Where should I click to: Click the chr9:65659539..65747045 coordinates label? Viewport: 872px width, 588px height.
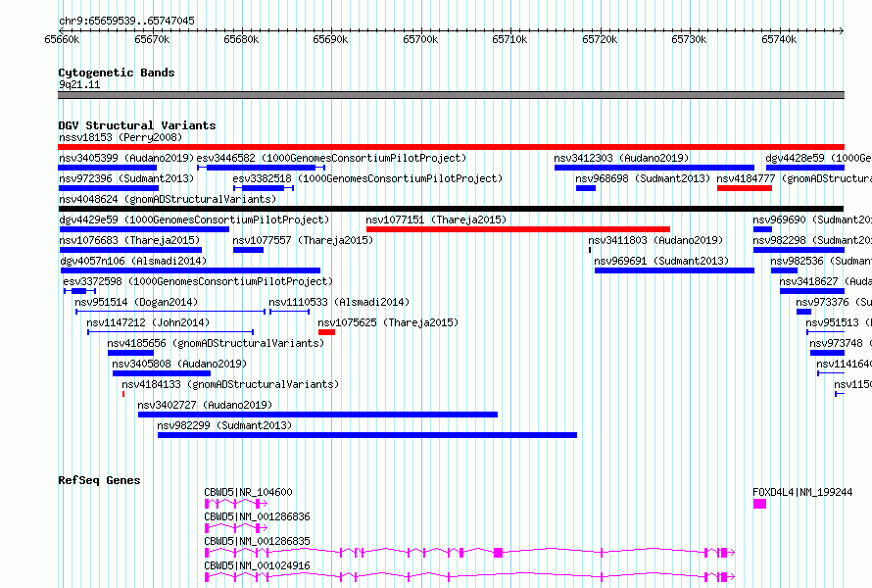tap(126, 21)
